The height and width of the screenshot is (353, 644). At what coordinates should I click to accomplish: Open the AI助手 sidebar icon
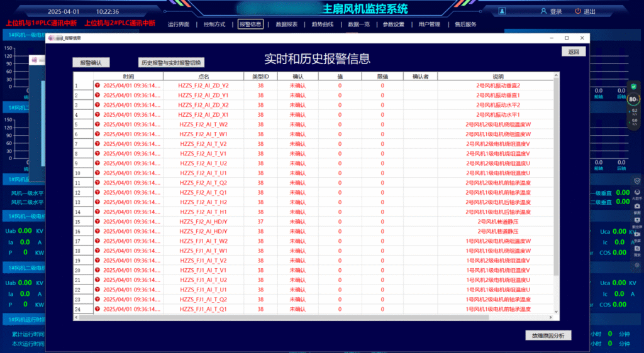coord(637,192)
